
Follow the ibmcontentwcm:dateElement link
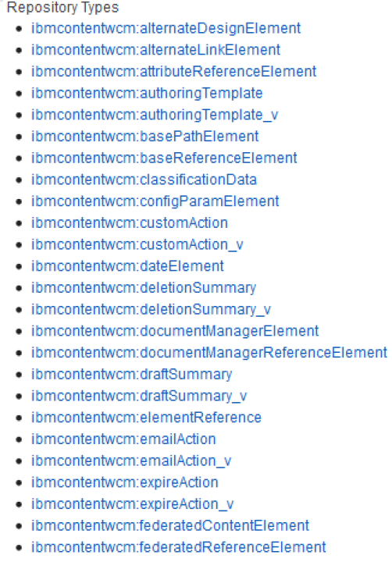tap(127, 266)
